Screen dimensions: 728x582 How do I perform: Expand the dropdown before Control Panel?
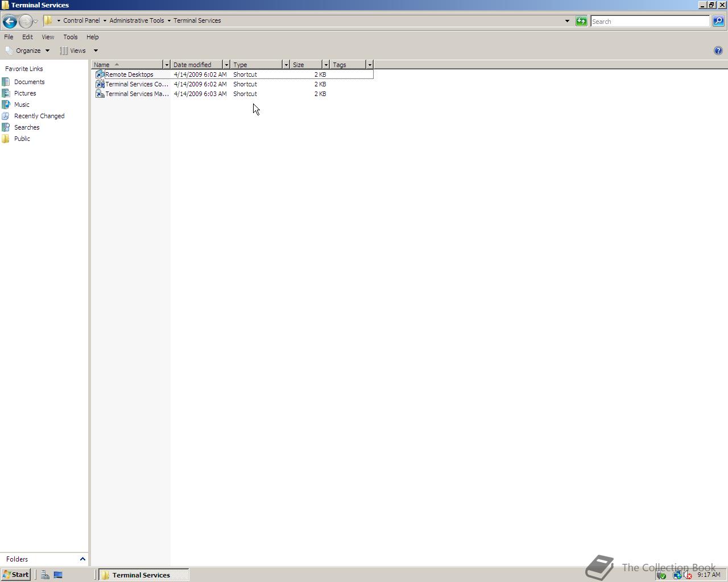coord(59,21)
